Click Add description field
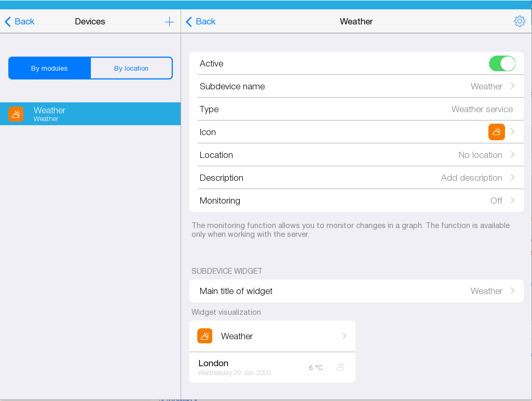Image resolution: width=532 pixels, height=401 pixels. [x=471, y=178]
